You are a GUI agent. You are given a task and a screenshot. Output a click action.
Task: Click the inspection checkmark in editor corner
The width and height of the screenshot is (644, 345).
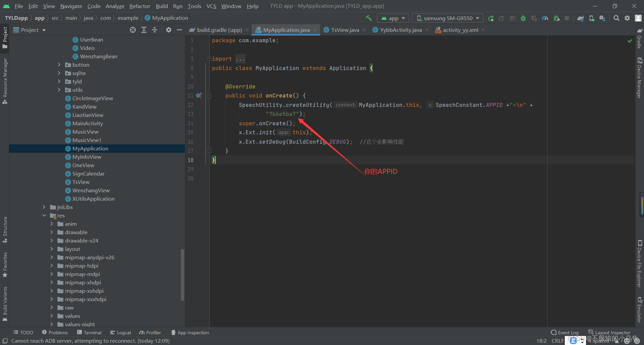(x=630, y=41)
